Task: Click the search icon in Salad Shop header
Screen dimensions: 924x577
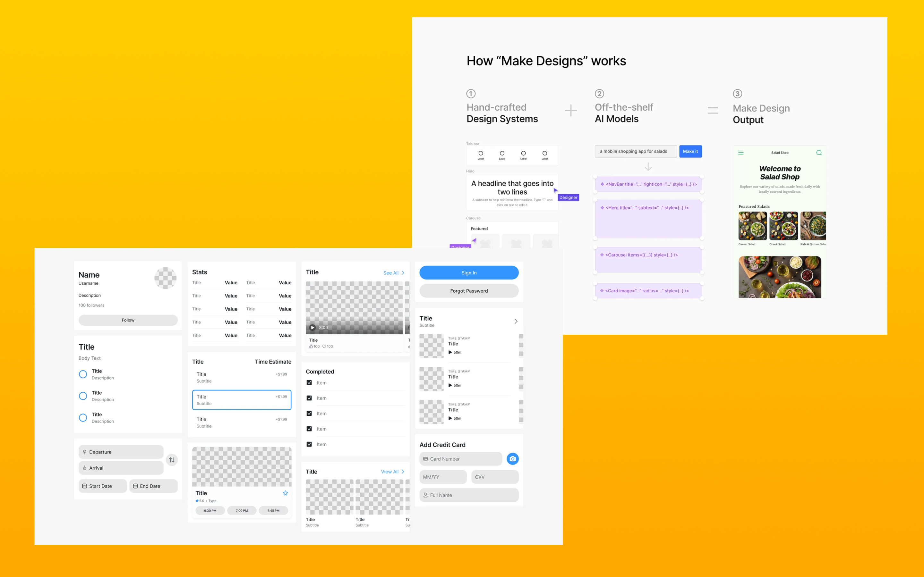Action: point(819,153)
